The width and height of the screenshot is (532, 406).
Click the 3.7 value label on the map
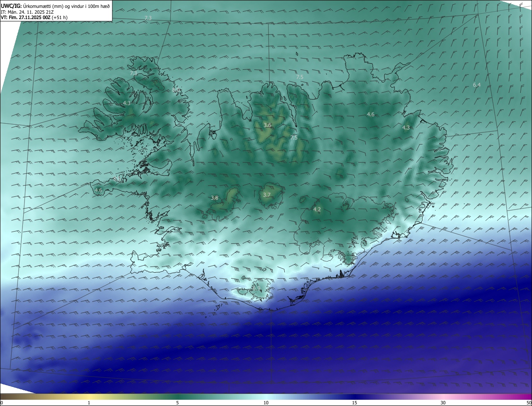[267, 195]
